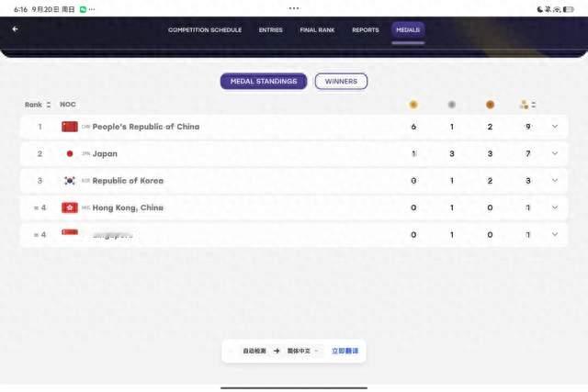
Task: Expand the Hong Kong, China row
Action: [555, 207]
